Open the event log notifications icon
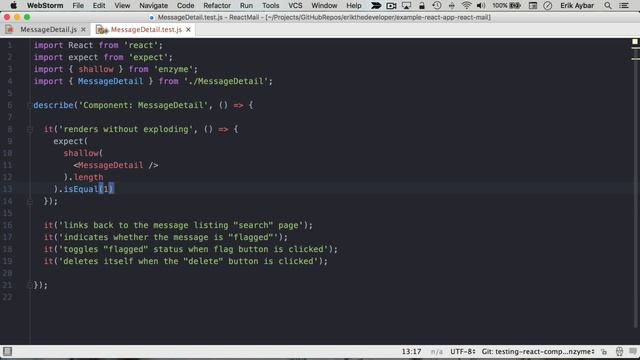Viewport: 640px width, 360px height. click(633, 351)
